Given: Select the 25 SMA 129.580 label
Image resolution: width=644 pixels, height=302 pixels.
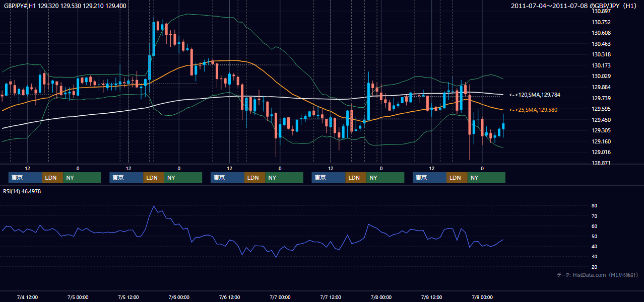Looking at the screenshot, I should (533, 109).
